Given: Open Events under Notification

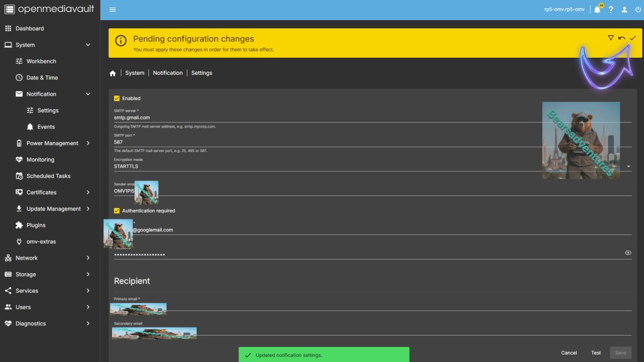Looking at the screenshot, I should [46, 127].
